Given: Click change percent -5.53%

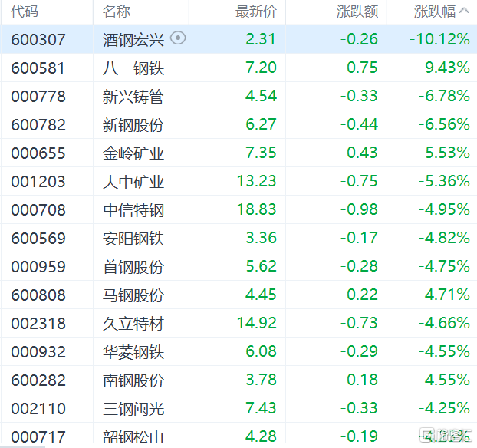Looking at the screenshot, I should click(444, 153).
